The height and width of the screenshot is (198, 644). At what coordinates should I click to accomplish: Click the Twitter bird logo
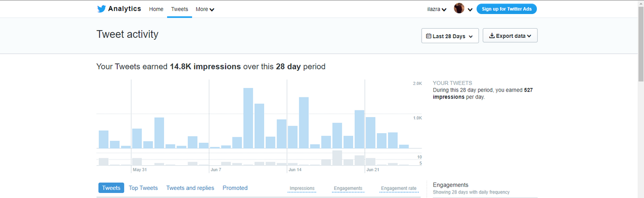101,9
